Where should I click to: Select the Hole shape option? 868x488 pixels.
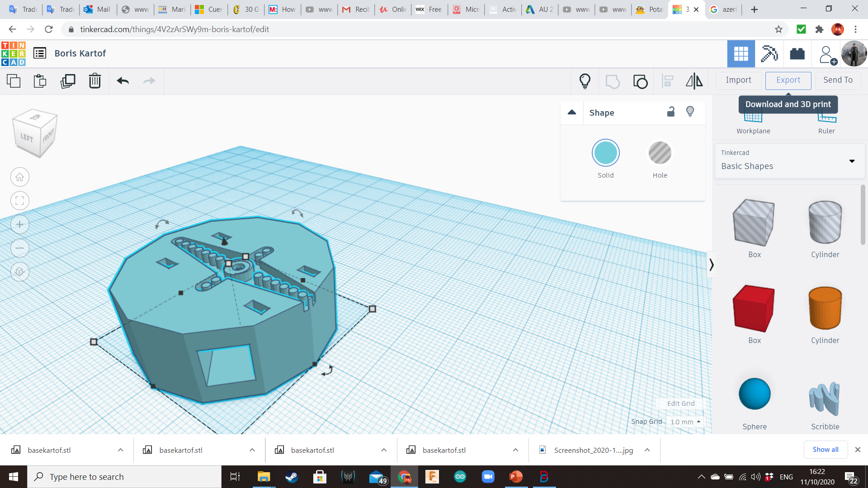pyautogui.click(x=660, y=153)
